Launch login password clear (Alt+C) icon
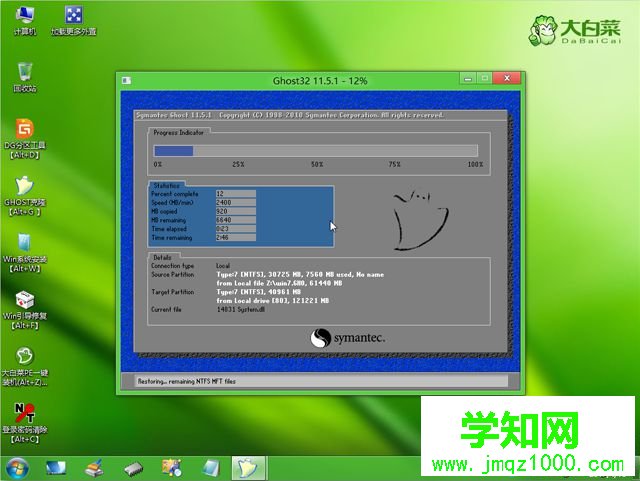 click(25, 423)
